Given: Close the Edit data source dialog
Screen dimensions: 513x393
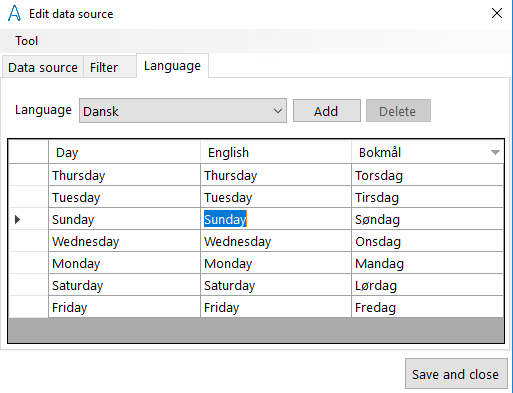Looking at the screenshot, I should click(x=497, y=13).
